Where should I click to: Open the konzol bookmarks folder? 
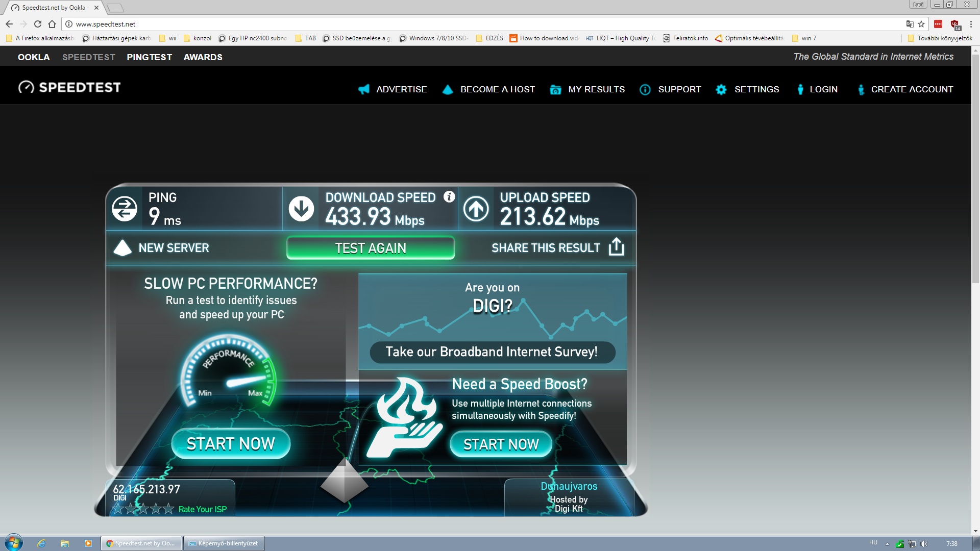tap(197, 38)
